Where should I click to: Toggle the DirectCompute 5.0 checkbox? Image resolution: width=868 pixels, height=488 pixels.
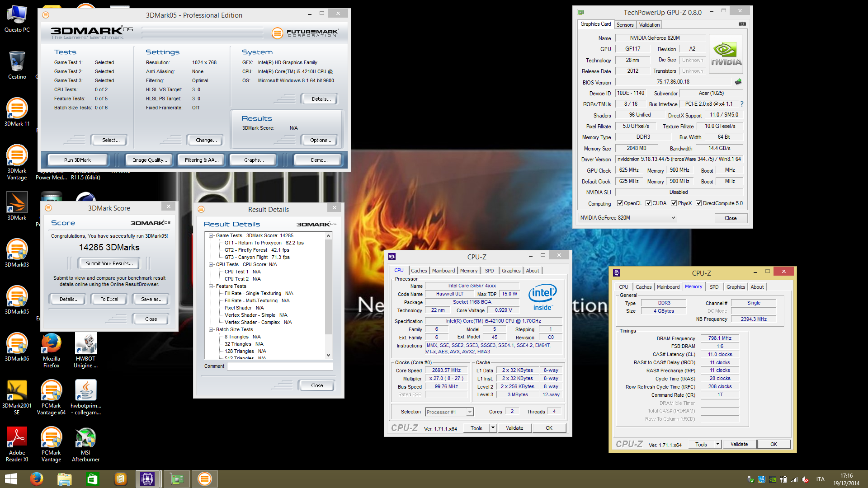[x=698, y=203]
